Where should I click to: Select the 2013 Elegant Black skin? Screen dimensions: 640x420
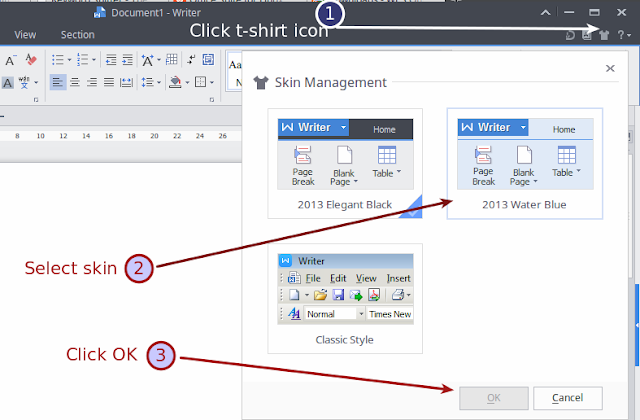345,163
